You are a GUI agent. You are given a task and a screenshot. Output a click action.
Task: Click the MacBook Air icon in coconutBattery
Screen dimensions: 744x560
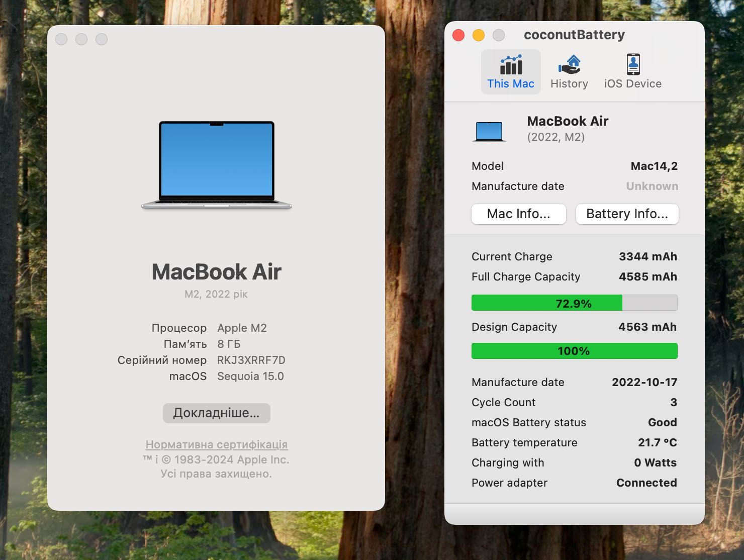click(489, 132)
